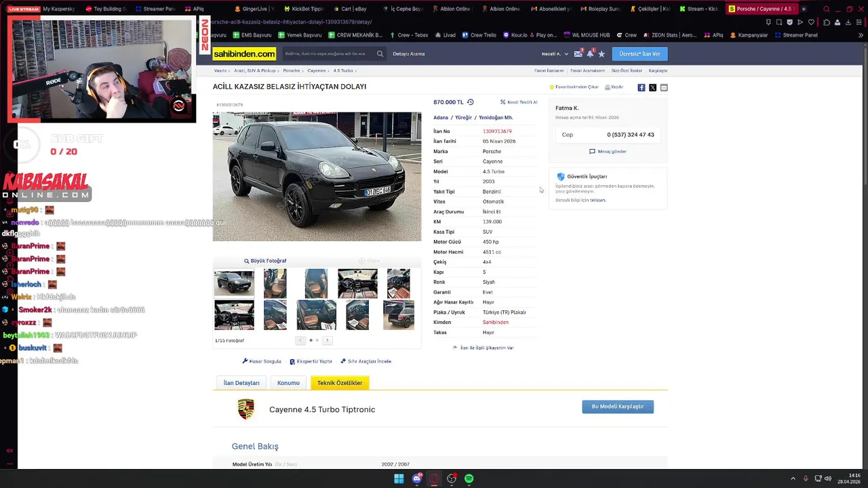Click Sıfır Araçları İncele link

pyautogui.click(x=366, y=361)
